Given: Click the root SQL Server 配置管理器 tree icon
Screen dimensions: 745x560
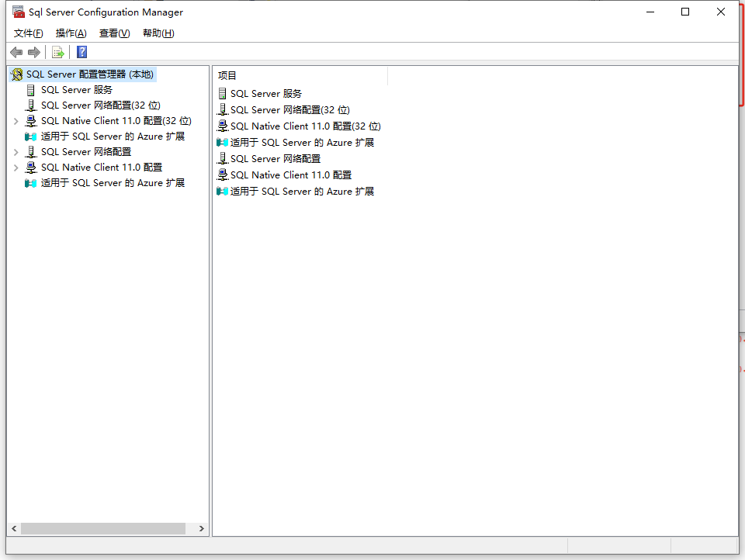Looking at the screenshot, I should (16, 74).
